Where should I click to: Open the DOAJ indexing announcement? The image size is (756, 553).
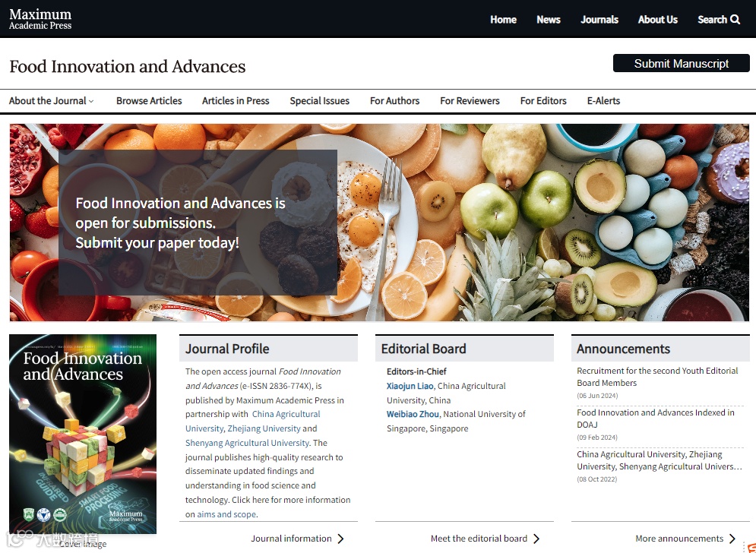pyautogui.click(x=656, y=419)
